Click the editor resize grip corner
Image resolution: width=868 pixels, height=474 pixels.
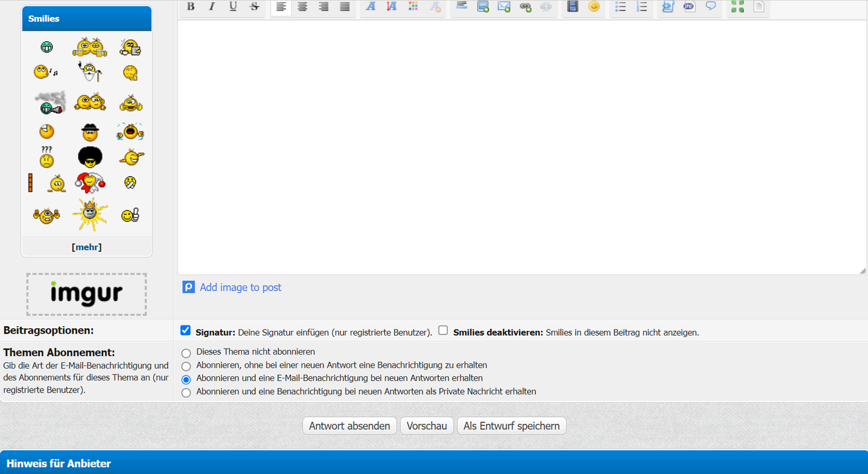point(862,271)
